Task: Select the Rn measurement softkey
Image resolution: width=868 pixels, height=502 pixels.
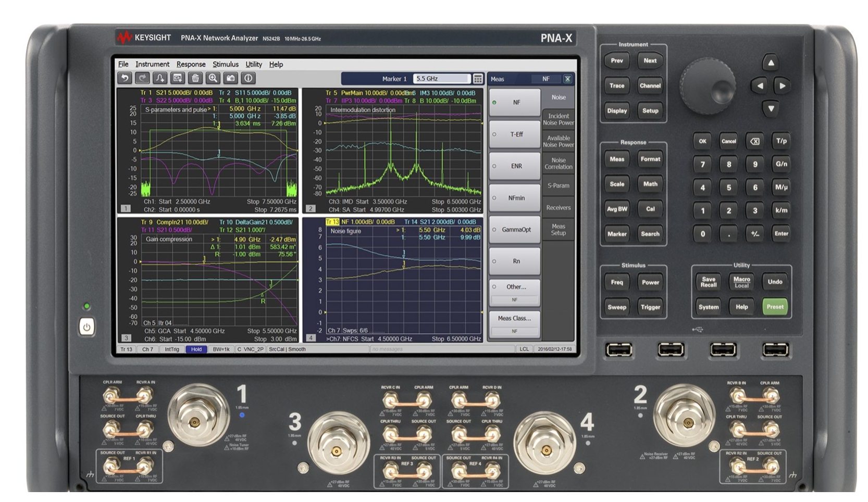Action: point(514,261)
